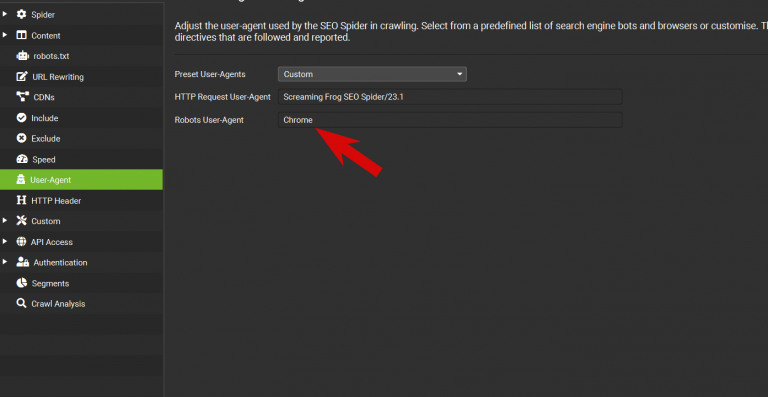
Task: Expand the Custom tree section
Action: coord(5,221)
